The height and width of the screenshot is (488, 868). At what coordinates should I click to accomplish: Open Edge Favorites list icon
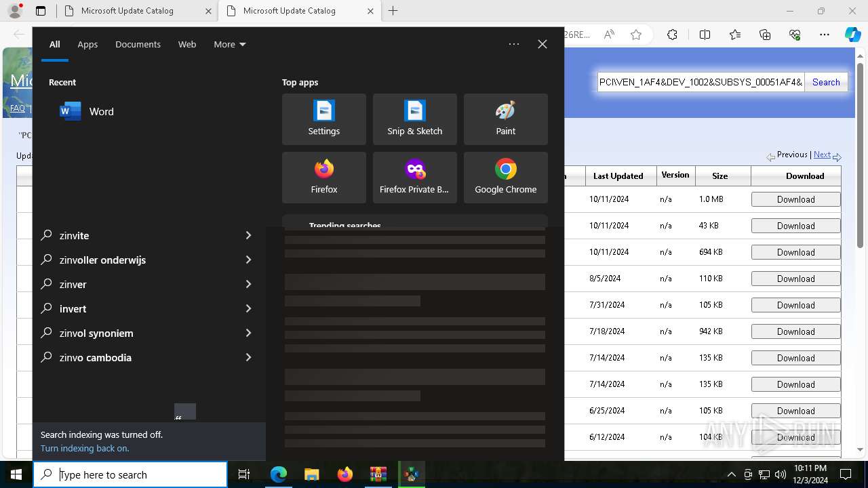[735, 35]
